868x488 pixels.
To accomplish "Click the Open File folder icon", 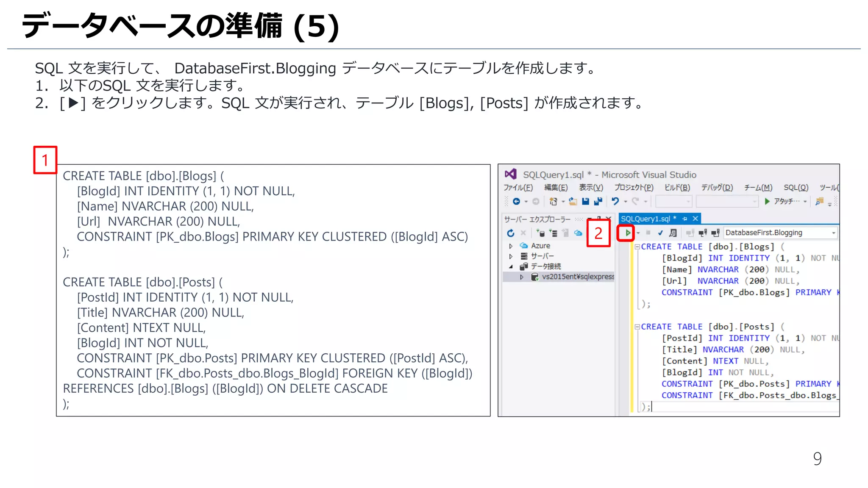I will [x=573, y=202].
